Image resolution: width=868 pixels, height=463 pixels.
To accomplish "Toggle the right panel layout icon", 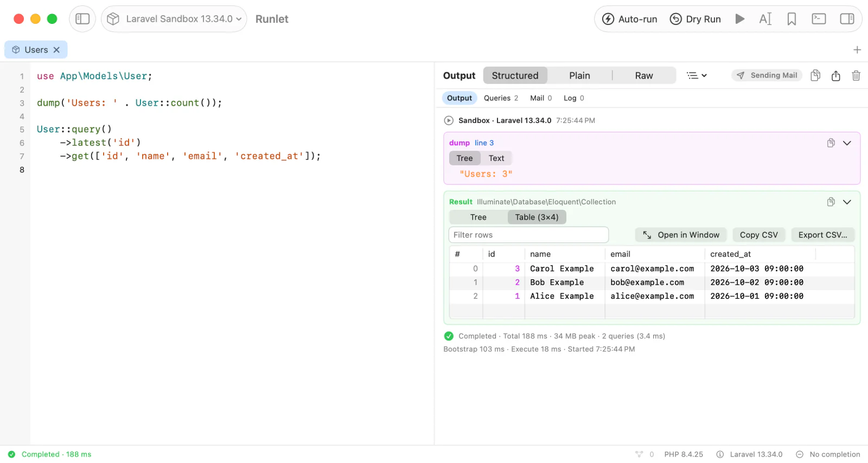I will (847, 19).
